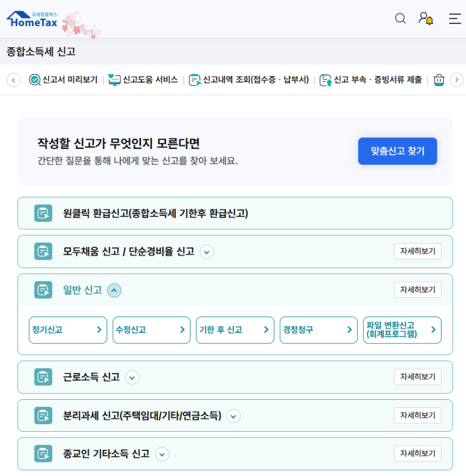Click the 원클릭 환급신고 row's form icon
The height and width of the screenshot is (476, 466).
42,214
